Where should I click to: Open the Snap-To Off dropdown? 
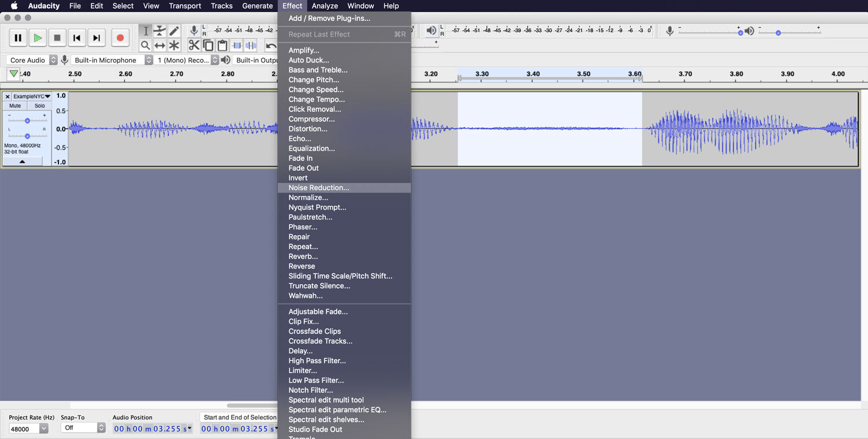point(83,428)
